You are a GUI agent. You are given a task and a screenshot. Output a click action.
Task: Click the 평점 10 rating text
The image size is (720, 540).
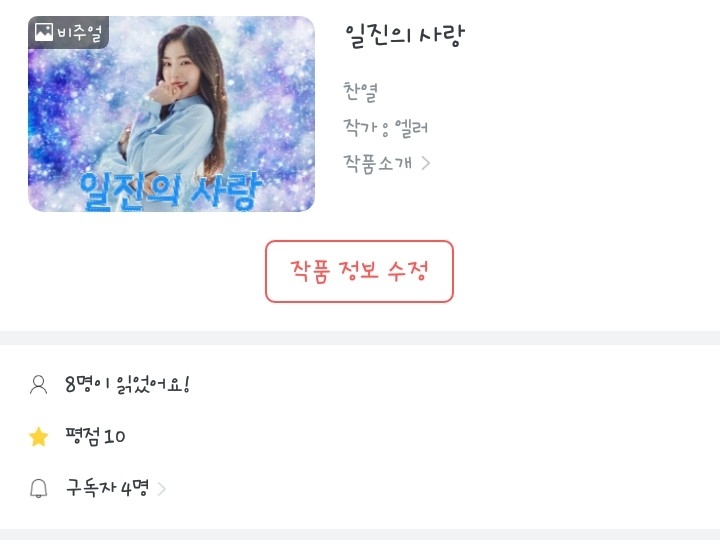pos(95,436)
